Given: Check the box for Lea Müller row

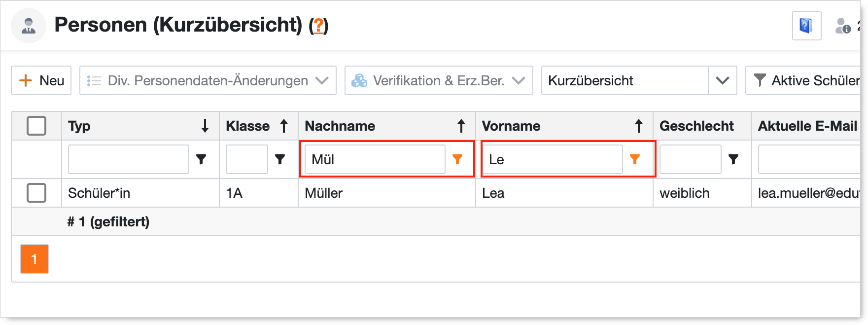Looking at the screenshot, I should tap(36, 193).
